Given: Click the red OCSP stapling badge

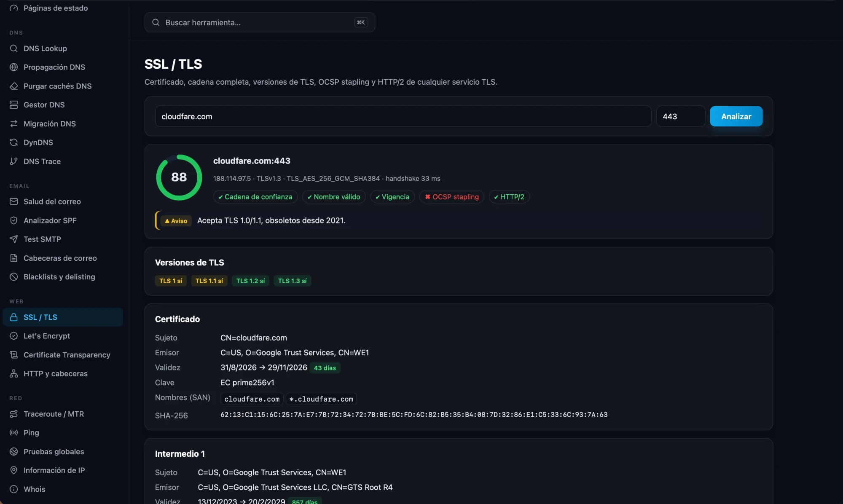Looking at the screenshot, I should tap(452, 197).
